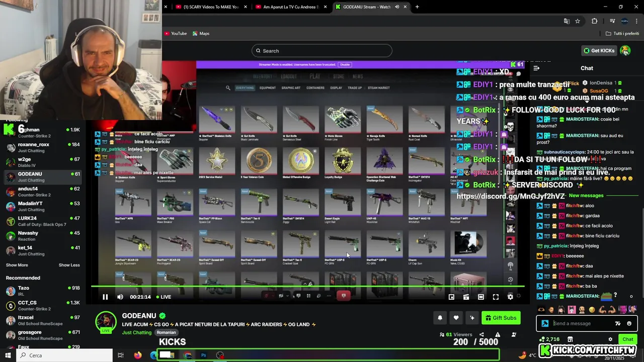Click GODEANU streamer avatar with LIVE badge

click(x=106, y=322)
